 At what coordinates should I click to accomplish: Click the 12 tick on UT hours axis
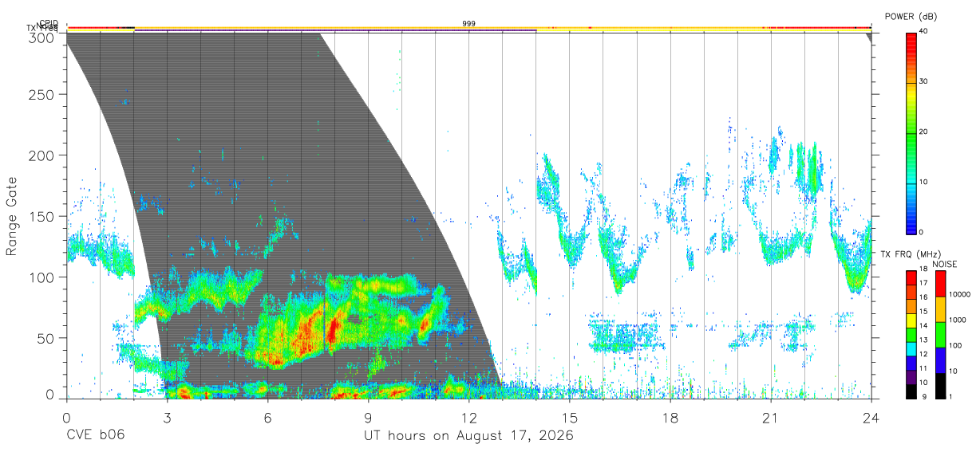pyautogui.click(x=468, y=417)
